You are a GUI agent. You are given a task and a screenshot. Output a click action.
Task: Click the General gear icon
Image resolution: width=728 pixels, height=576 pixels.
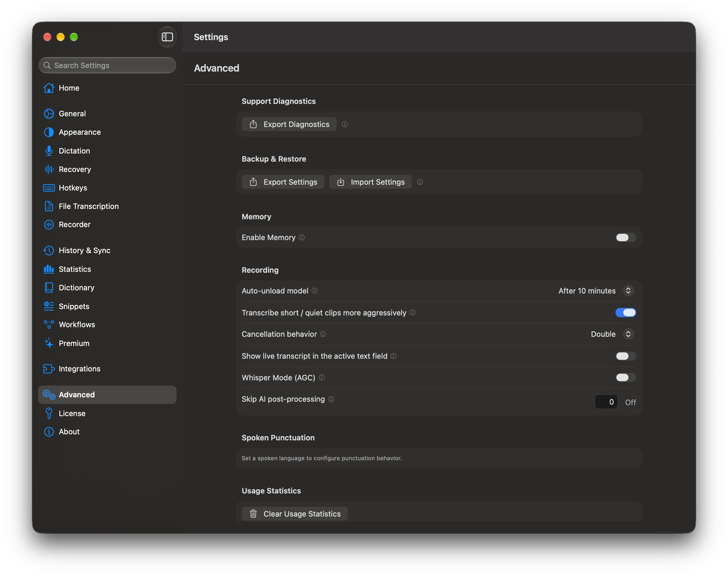coord(49,114)
